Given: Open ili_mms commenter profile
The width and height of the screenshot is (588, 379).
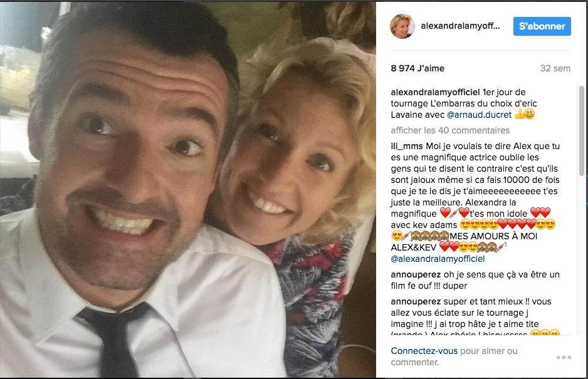Looking at the screenshot, I should click(407, 146).
